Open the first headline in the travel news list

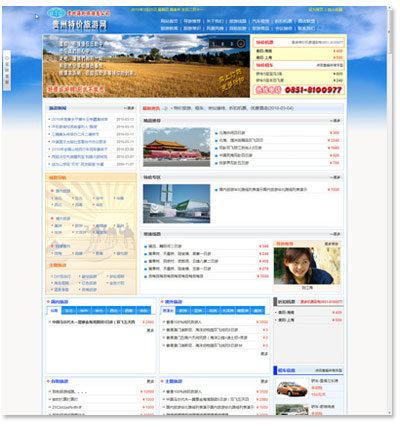click(80, 119)
